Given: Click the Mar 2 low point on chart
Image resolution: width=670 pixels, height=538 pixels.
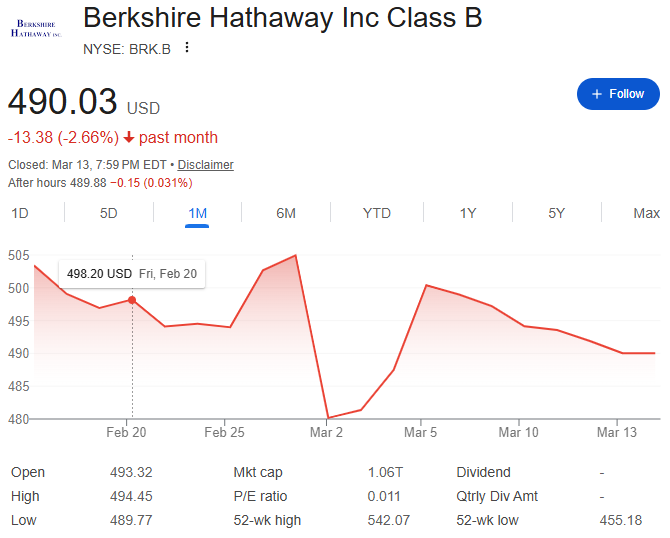Looking at the screenshot, I should [x=328, y=418].
